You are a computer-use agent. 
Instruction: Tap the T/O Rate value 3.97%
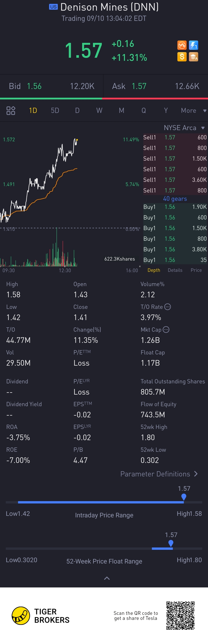[x=151, y=318]
